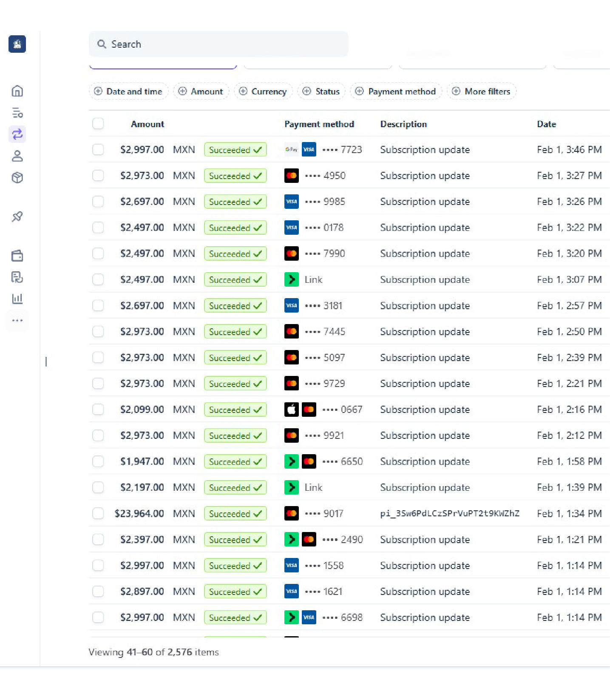Open payment pi_3Sw6PdLCzSPrVuPT2t9KWZhZ
This screenshot has height=700, width=610.
450,513
